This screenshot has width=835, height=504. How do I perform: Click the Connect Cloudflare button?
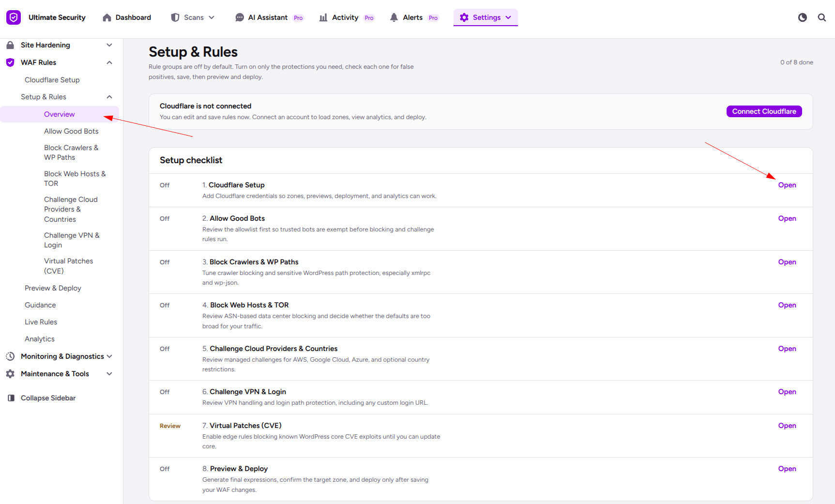764,111
